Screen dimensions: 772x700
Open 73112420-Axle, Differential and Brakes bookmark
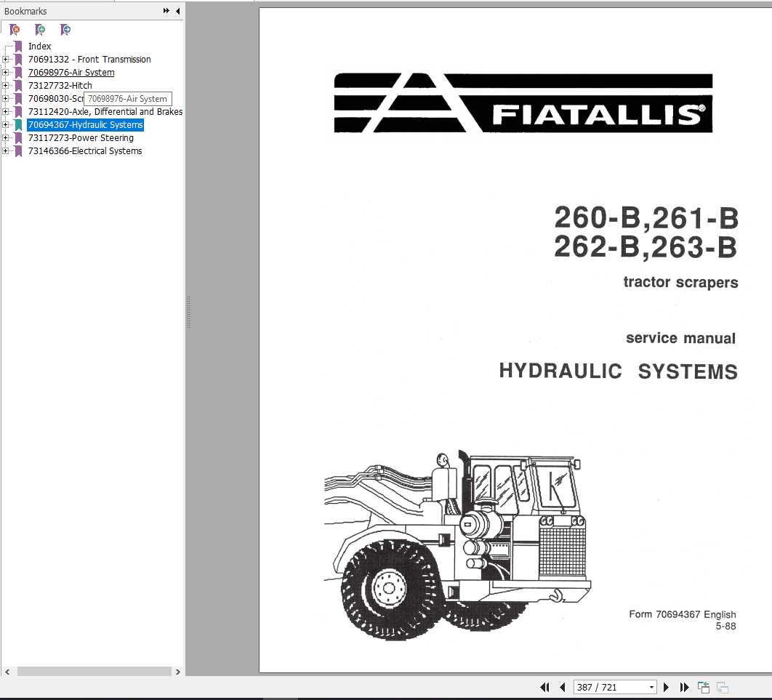tap(105, 112)
